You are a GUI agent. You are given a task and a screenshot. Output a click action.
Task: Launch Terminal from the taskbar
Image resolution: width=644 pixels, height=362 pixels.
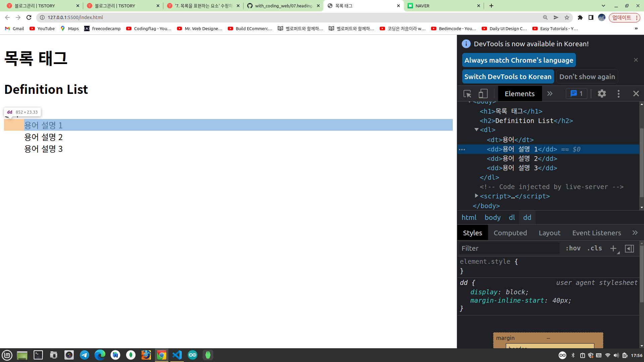point(38,355)
